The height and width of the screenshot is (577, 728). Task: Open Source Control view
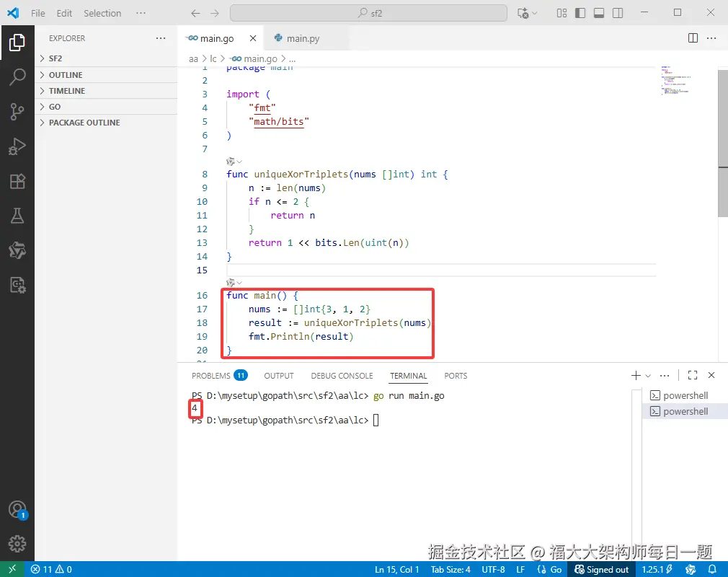pyautogui.click(x=17, y=111)
